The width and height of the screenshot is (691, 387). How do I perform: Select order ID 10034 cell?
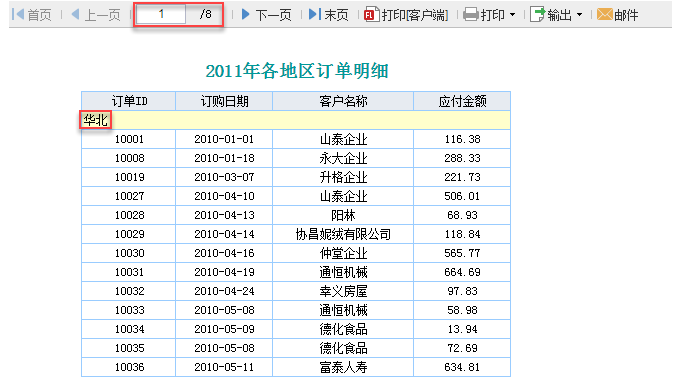click(129, 329)
